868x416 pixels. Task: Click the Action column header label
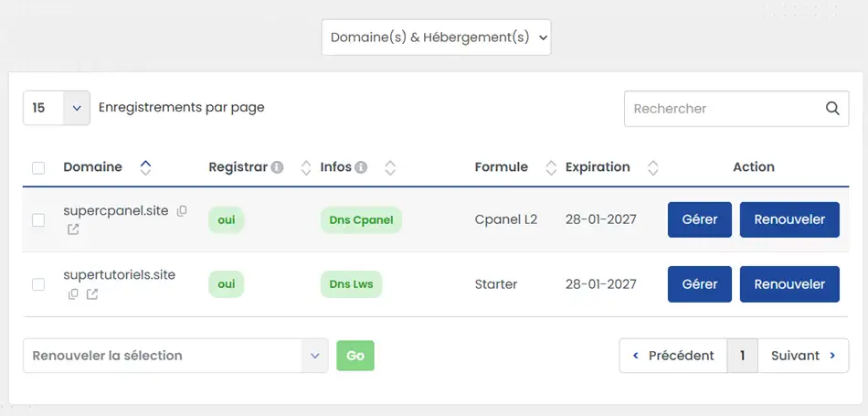[754, 166]
